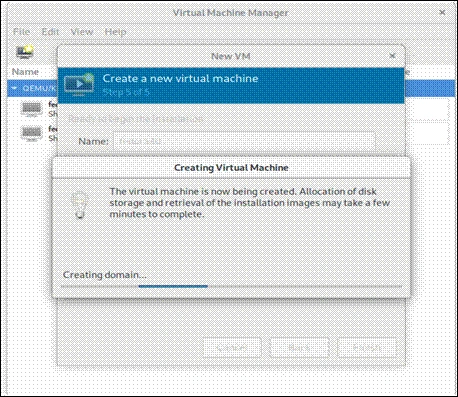Click the Creating domain progress bar
This screenshot has height=397, width=458.
231,286
